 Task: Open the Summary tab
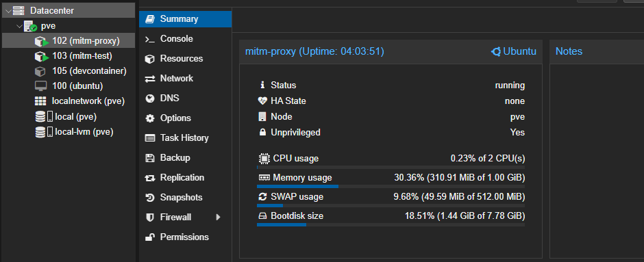185,19
